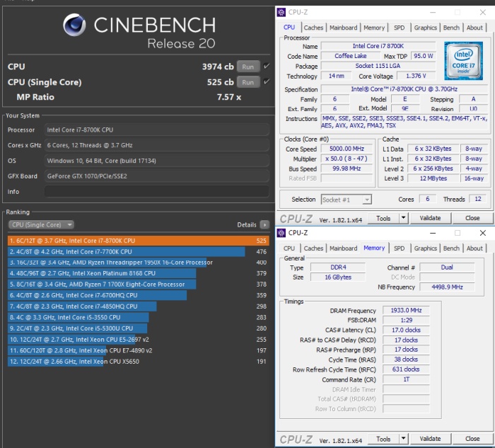The image size is (495, 448).
Task: Select the i5-5300U ranking row
Action: click(x=139, y=328)
